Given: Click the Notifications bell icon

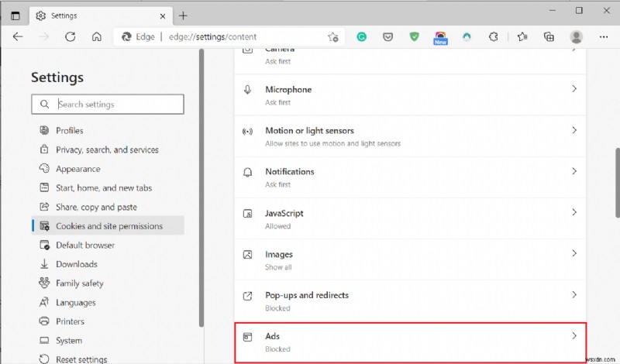Looking at the screenshot, I should [x=247, y=172].
